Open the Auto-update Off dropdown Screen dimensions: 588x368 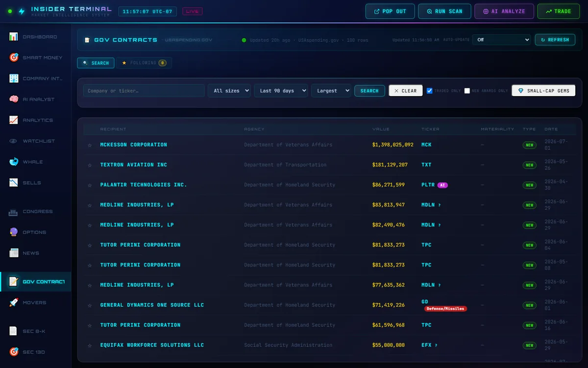click(501, 40)
